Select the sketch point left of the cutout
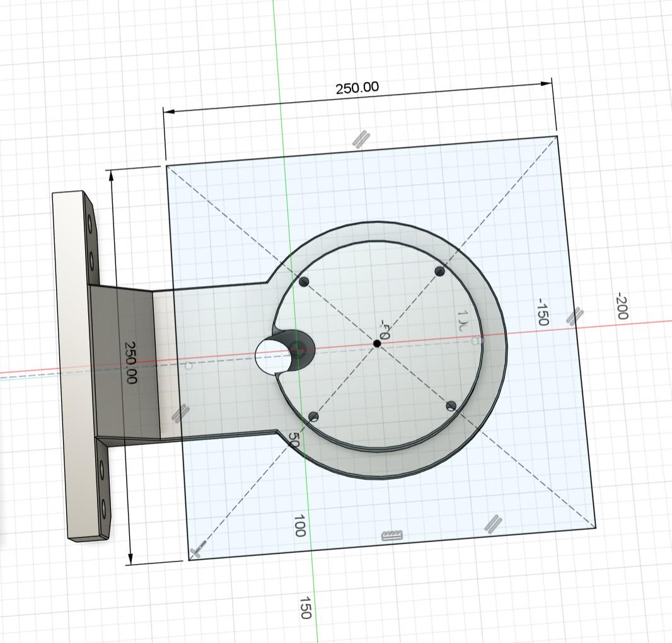 pos(188,366)
